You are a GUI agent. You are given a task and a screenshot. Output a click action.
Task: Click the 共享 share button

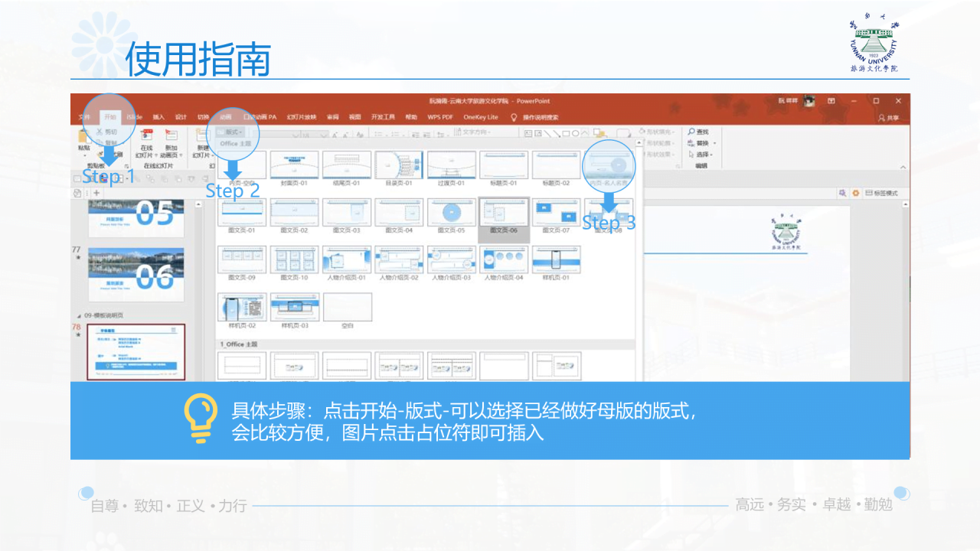tap(888, 118)
